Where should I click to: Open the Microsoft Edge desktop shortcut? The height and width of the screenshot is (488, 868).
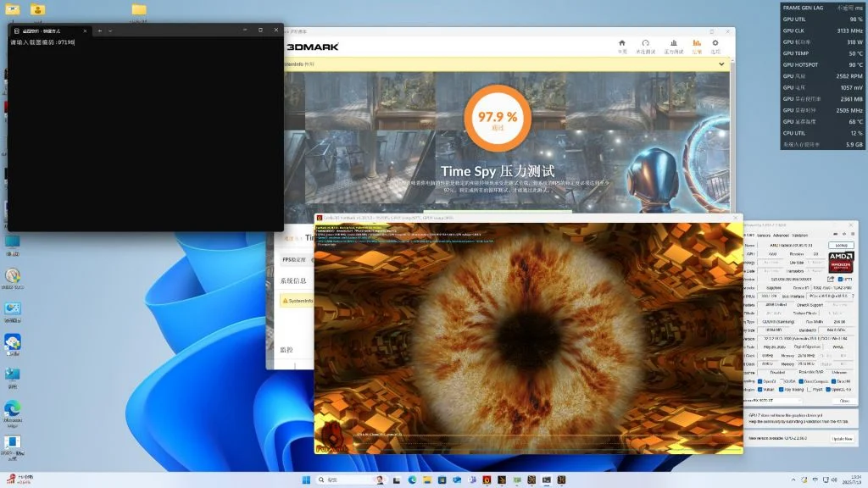coord(12,413)
